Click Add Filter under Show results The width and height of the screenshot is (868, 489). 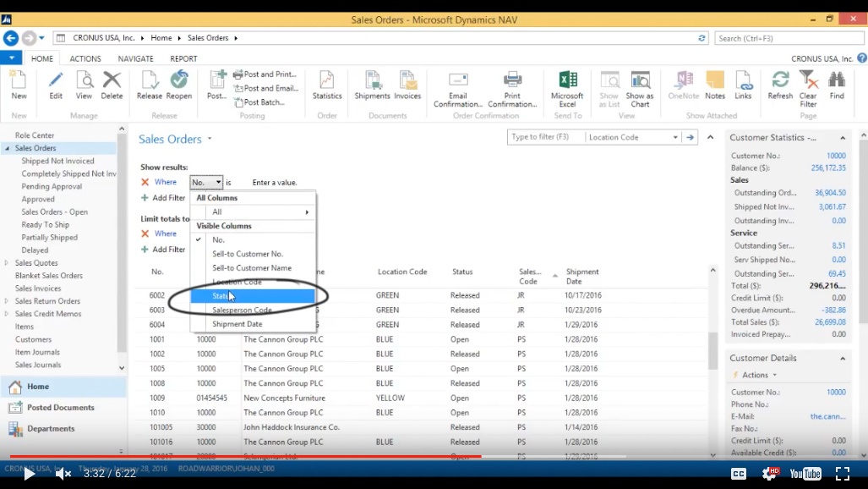pyautogui.click(x=163, y=198)
